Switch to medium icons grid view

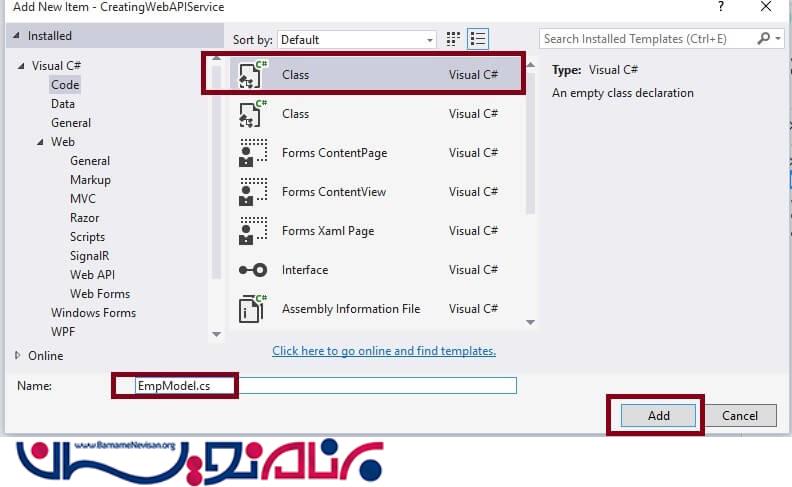coord(453,39)
